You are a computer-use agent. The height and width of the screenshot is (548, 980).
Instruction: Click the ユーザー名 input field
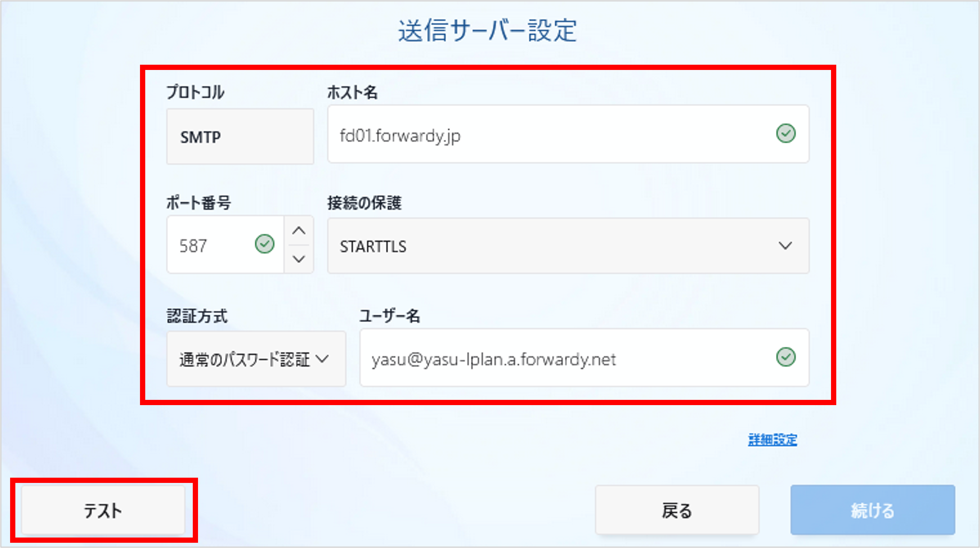point(584,358)
